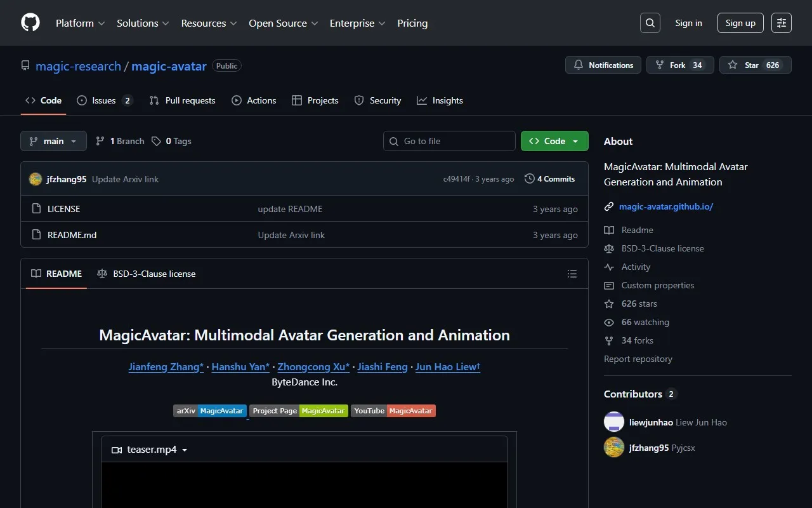Click the commit history clock icon
The height and width of the screenshot is (508, 812).
529,179
